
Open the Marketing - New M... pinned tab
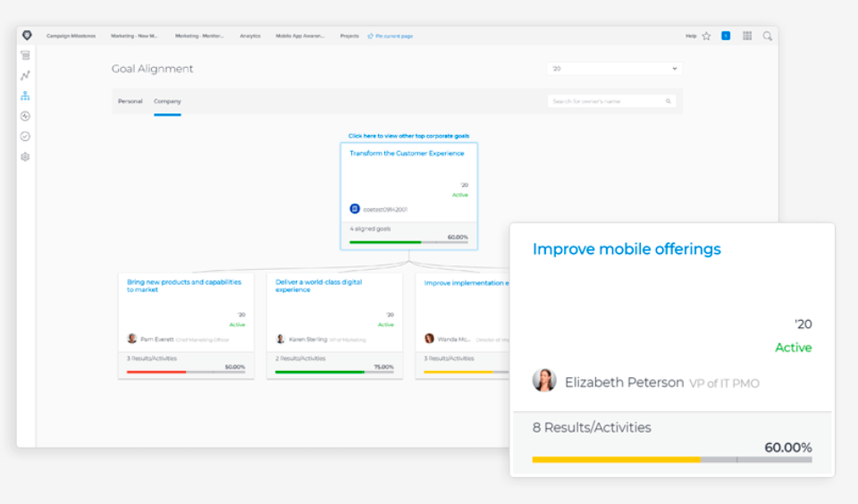(134, 36)
